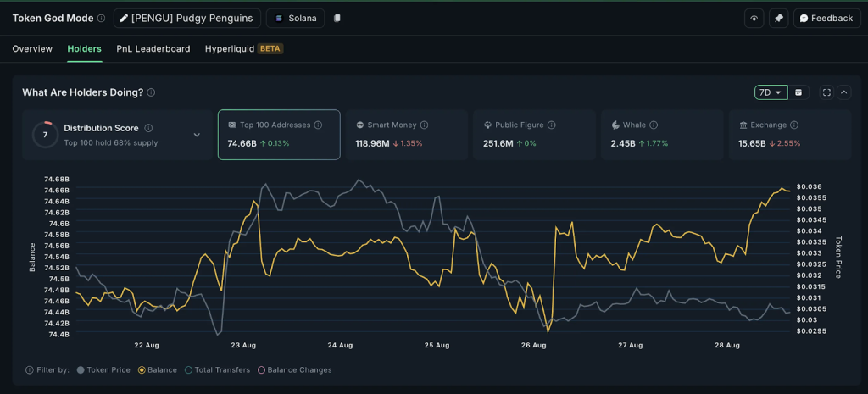Image resolution: width=868 pixels, height=394 pixels.
Task: Select the Public Figure card
Action: coord(535,135)
